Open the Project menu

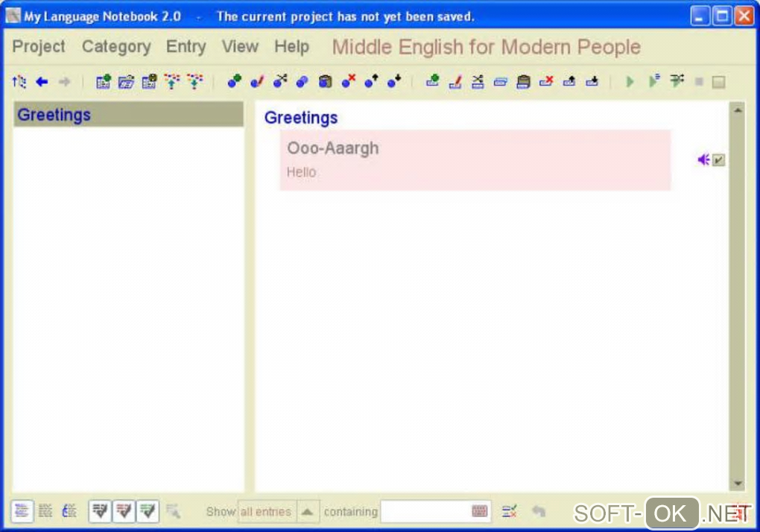(39, 46)
